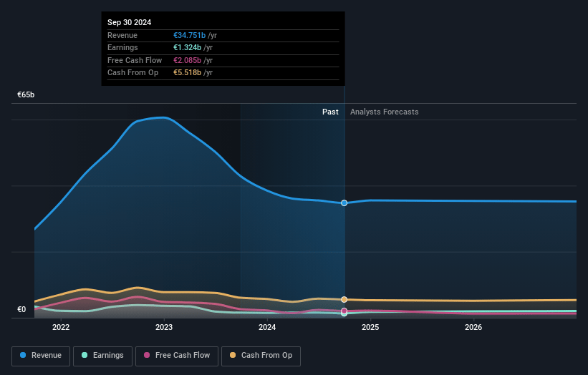Click the €1.324b earnings value

[187, 47]
